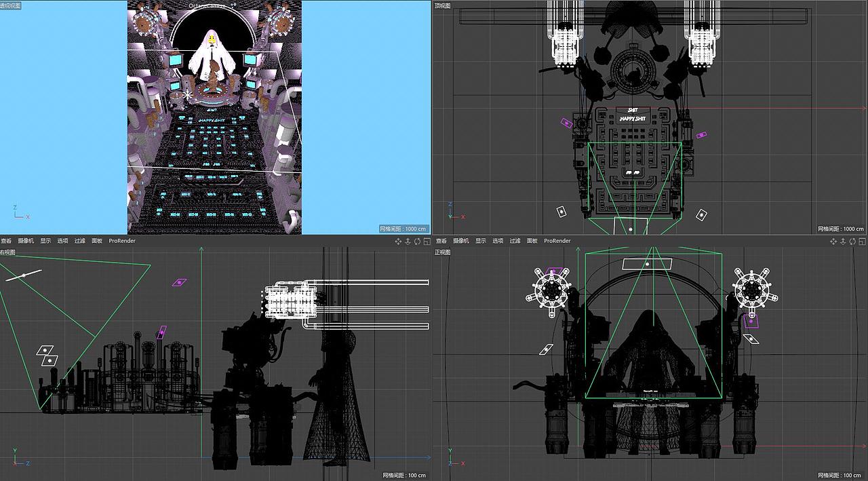The height and width of the screenshot is (481, 868).
Task: Click the grid spacing readout of the right view
Action: 406,475
